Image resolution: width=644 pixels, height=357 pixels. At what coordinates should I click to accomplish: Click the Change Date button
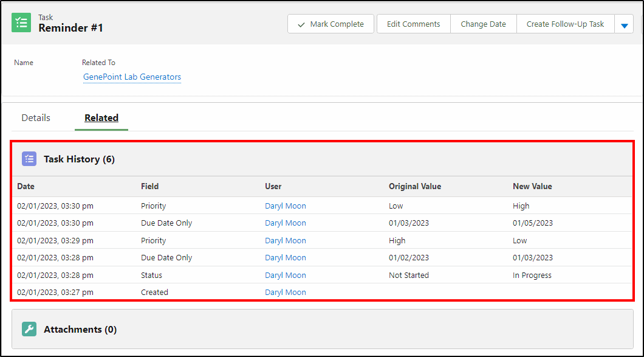click(484, 24)
